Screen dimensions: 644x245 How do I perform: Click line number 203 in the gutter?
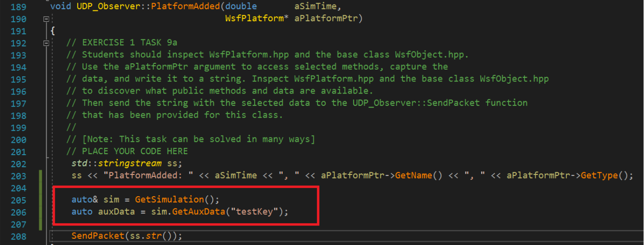coord(18,175)
